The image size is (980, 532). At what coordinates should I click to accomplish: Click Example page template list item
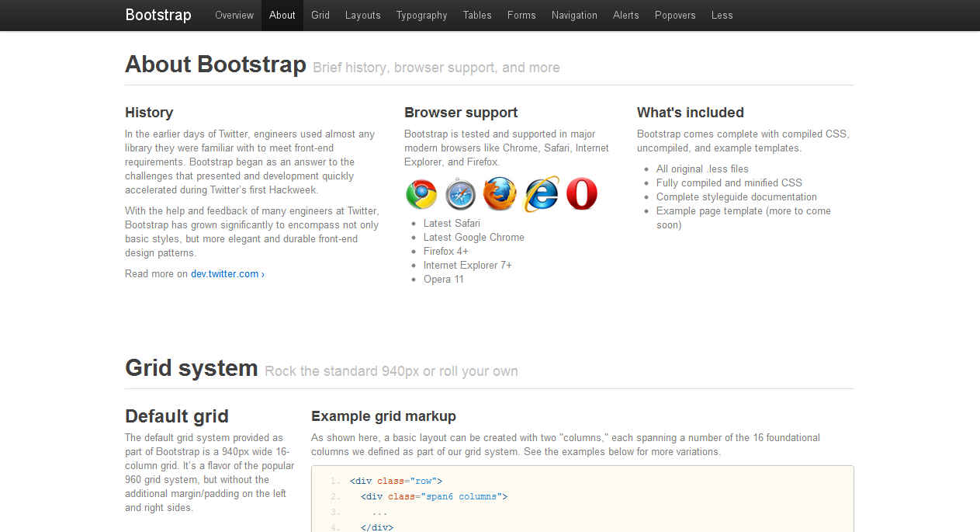[x=743, y=217]
